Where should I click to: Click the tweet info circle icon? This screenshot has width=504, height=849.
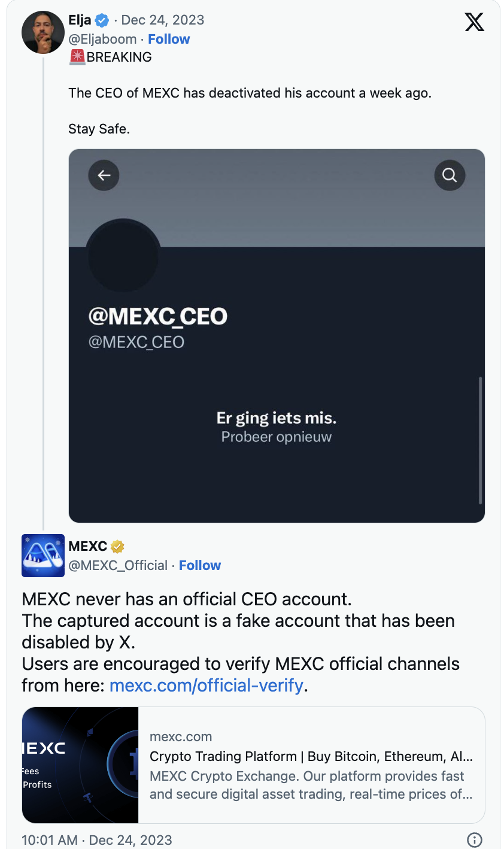[474, 840]
